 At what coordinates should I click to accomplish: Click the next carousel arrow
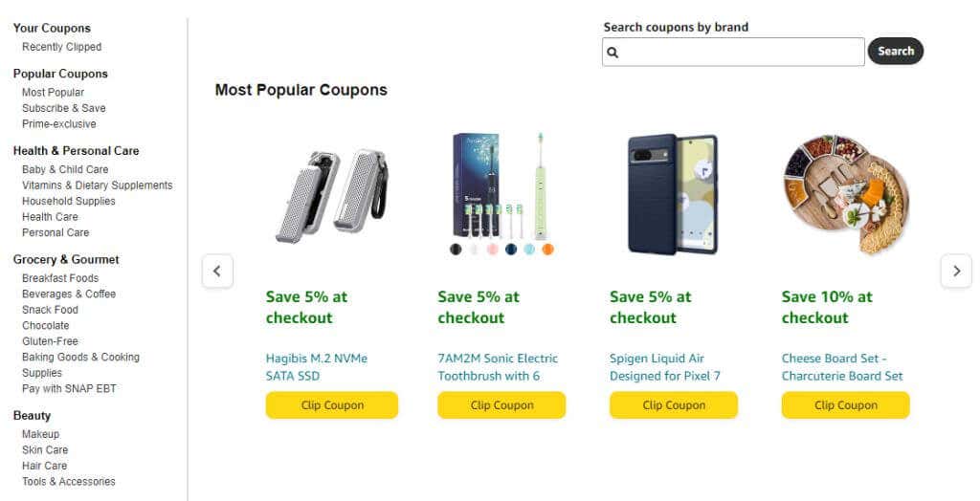point(956,272)
